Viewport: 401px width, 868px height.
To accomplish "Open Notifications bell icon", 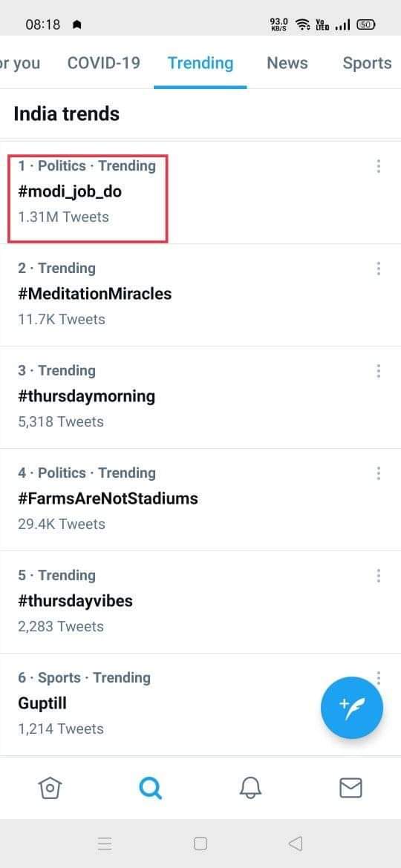I will coord(250,787).
